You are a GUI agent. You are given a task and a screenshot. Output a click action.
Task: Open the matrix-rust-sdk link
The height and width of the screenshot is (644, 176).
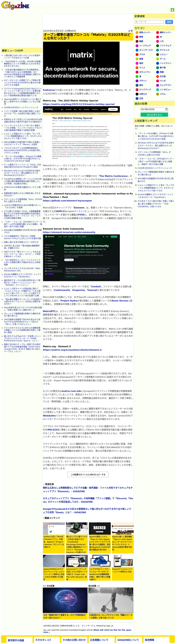pyautogui.click(x=71, y=391)
